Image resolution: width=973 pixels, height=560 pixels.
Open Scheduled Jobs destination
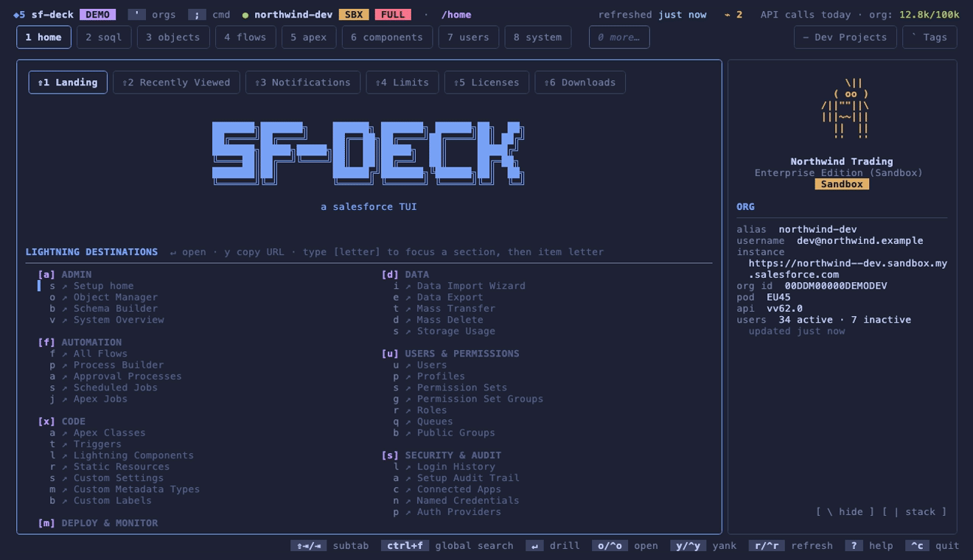104,388
